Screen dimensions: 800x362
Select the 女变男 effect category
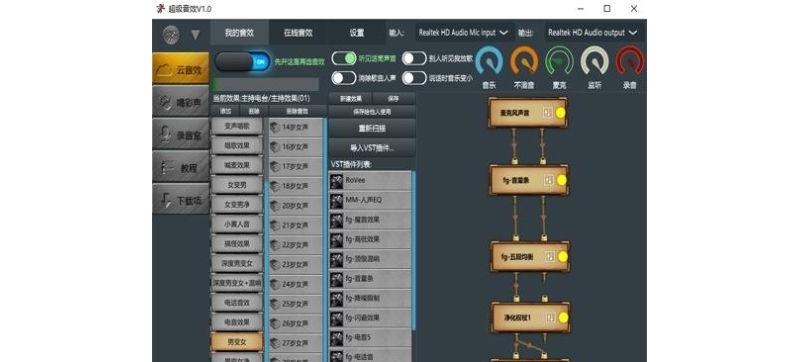pyautogui.click(x=236, y=185)
